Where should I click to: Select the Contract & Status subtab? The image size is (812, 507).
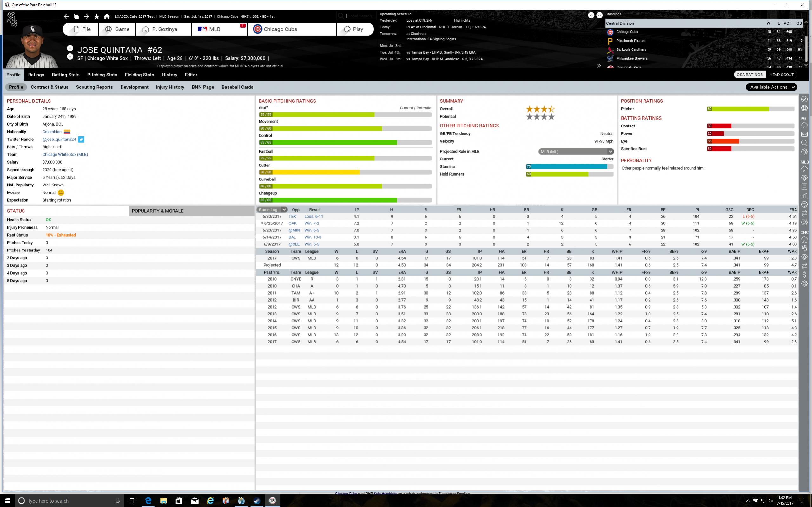point(49,87)
